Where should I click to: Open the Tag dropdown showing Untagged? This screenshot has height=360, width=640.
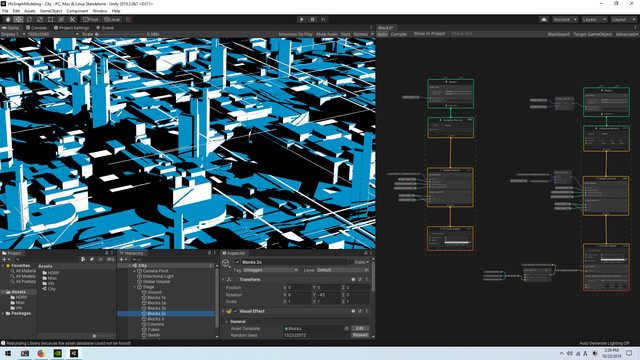[270, 270]
